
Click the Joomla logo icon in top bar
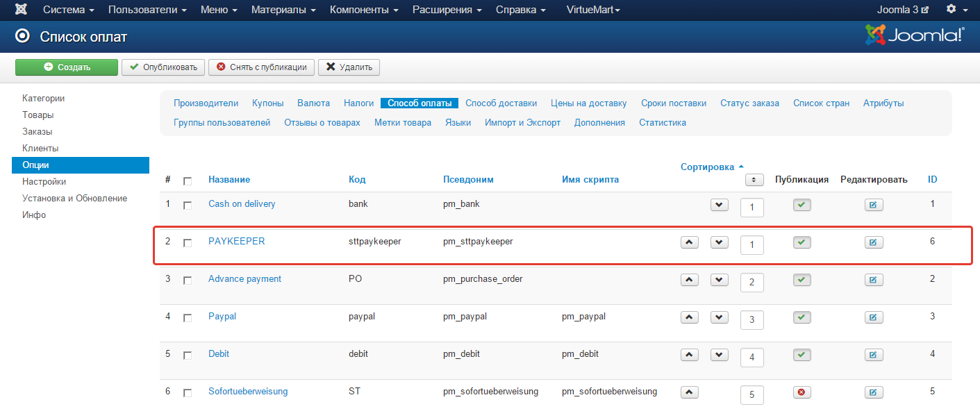pos(22,10)
